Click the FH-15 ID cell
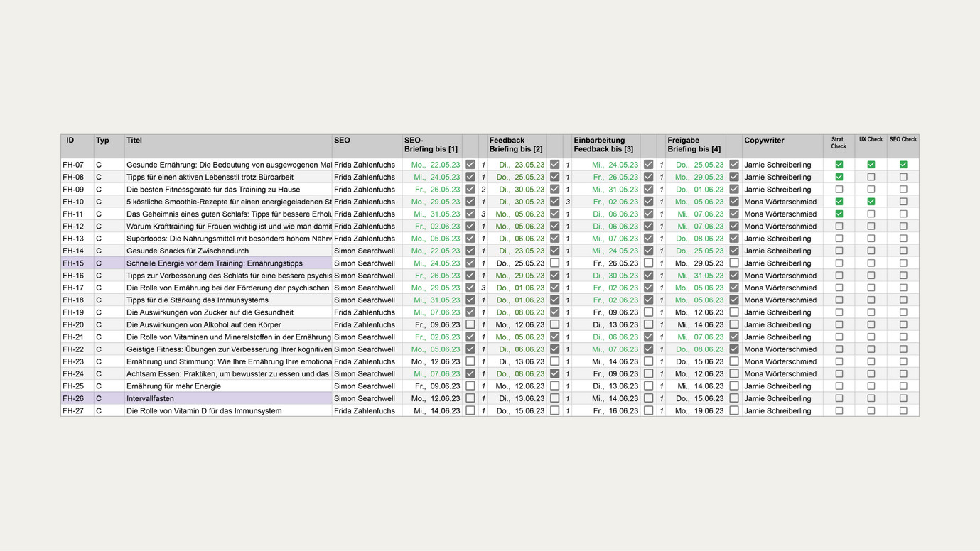This screenshot has height=551, width=980. coord(77,263)
